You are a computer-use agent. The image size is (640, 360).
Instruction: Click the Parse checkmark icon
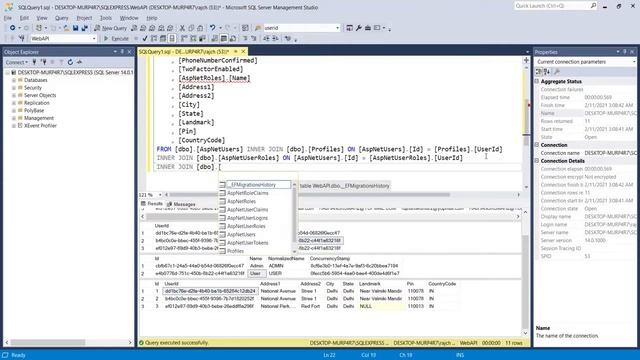point(144,38)
